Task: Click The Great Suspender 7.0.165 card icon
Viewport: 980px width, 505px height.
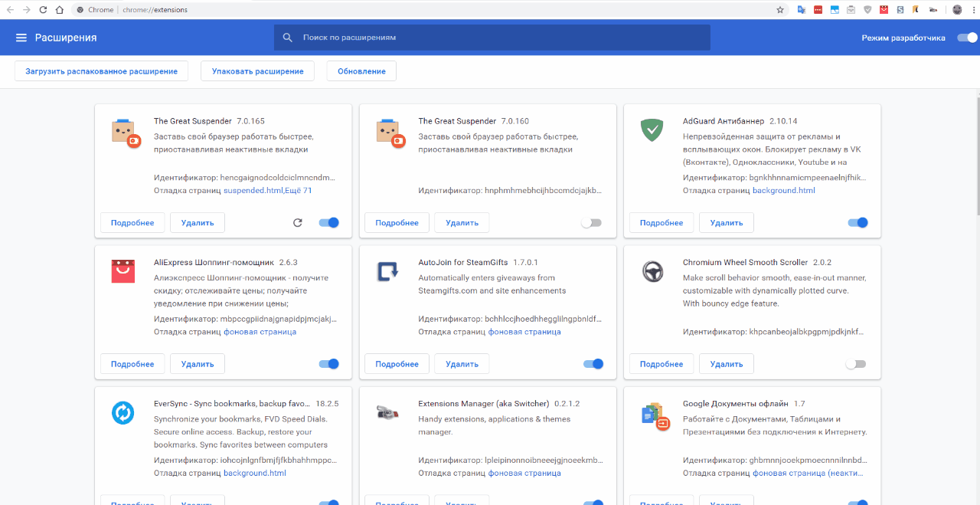Action: pyautogui.click(x=126, y=132)
